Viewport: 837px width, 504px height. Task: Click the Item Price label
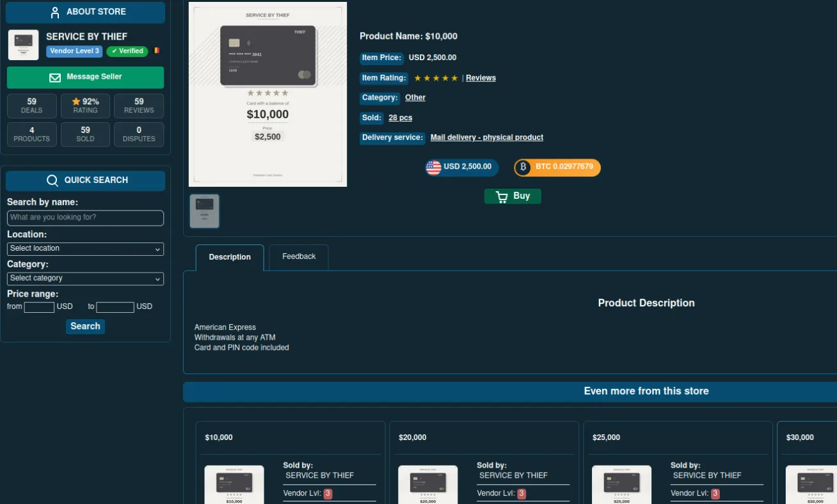pos(381,58)
